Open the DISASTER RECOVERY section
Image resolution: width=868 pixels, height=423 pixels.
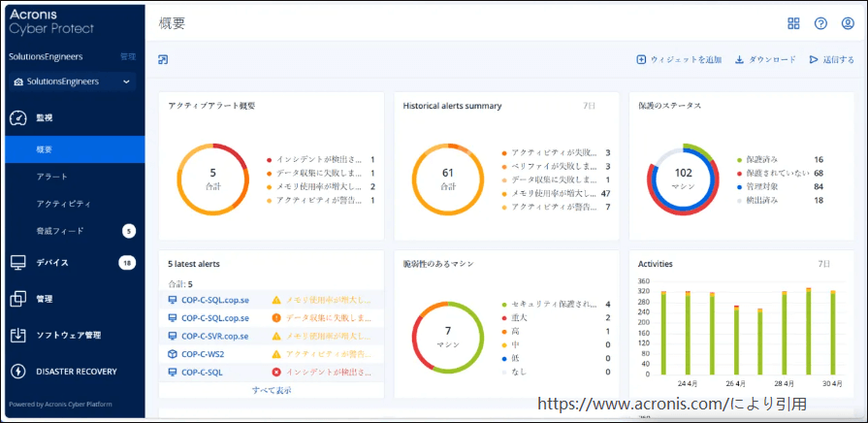pos(76,371)
